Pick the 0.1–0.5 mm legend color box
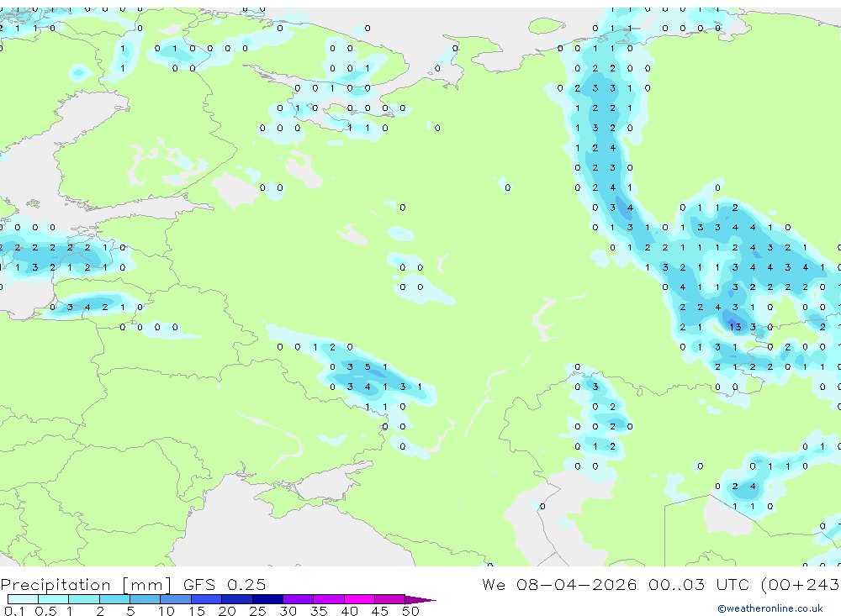This screenshot has height=616, width=841. 23,599
